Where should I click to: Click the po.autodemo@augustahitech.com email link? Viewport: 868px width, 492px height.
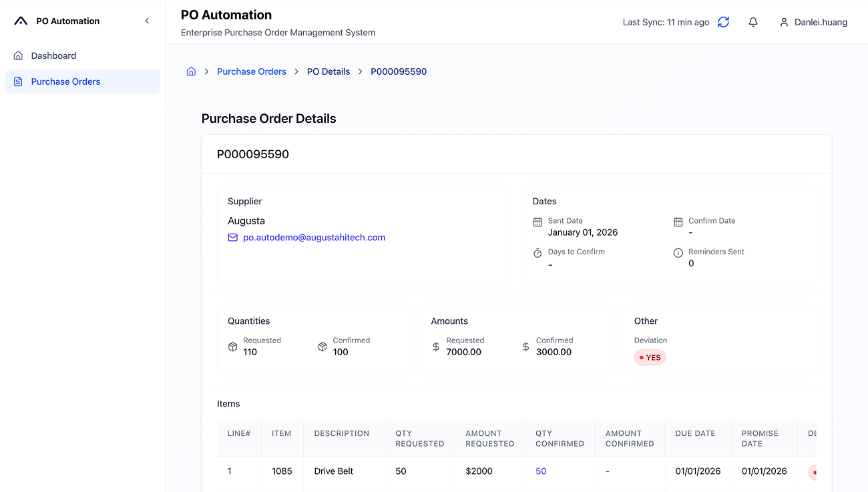click(314, 238)
